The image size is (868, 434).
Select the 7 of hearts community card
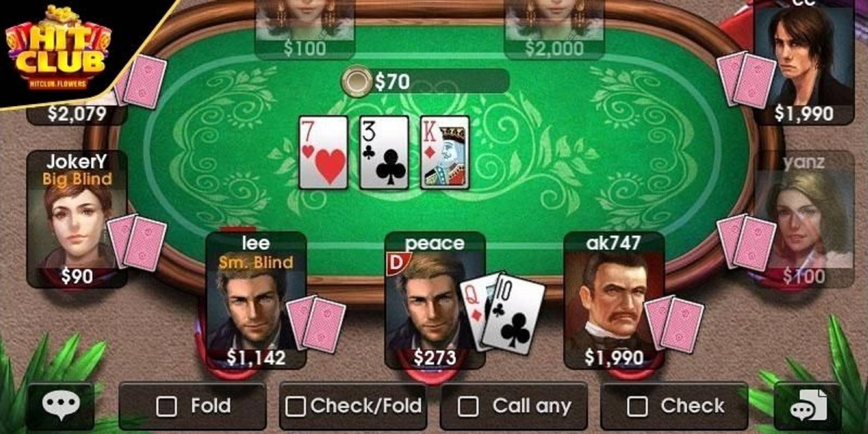point(323,152)
